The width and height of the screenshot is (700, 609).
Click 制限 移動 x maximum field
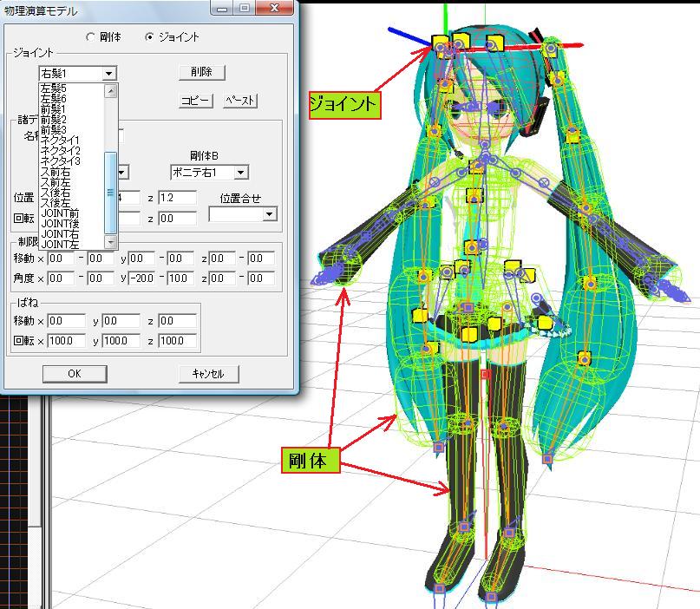[101, 259]
